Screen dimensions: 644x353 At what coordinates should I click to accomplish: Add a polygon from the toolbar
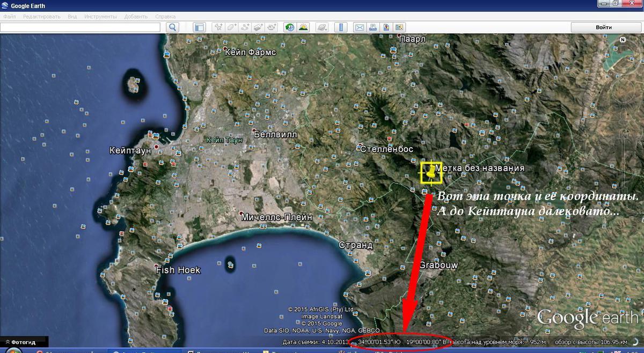coord(231,27)
